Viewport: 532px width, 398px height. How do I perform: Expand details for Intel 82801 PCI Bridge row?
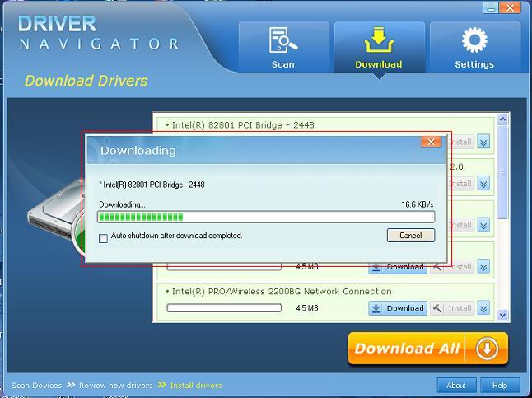click(483, 142)
